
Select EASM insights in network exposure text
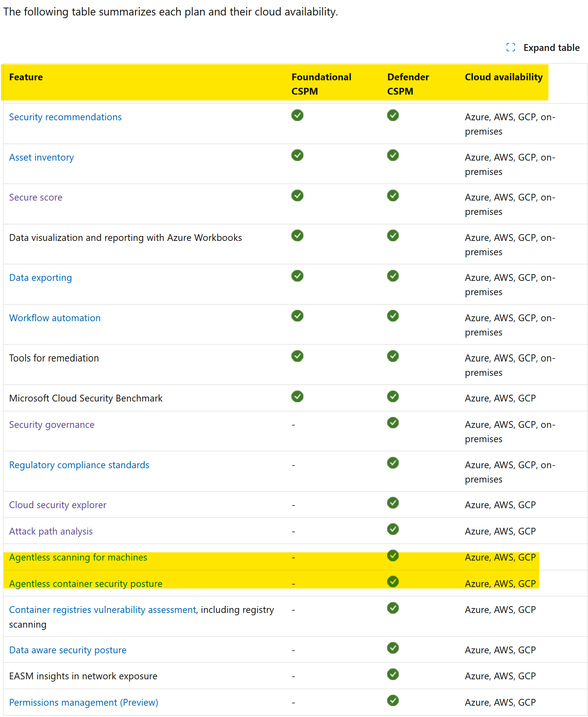[83, 676]
